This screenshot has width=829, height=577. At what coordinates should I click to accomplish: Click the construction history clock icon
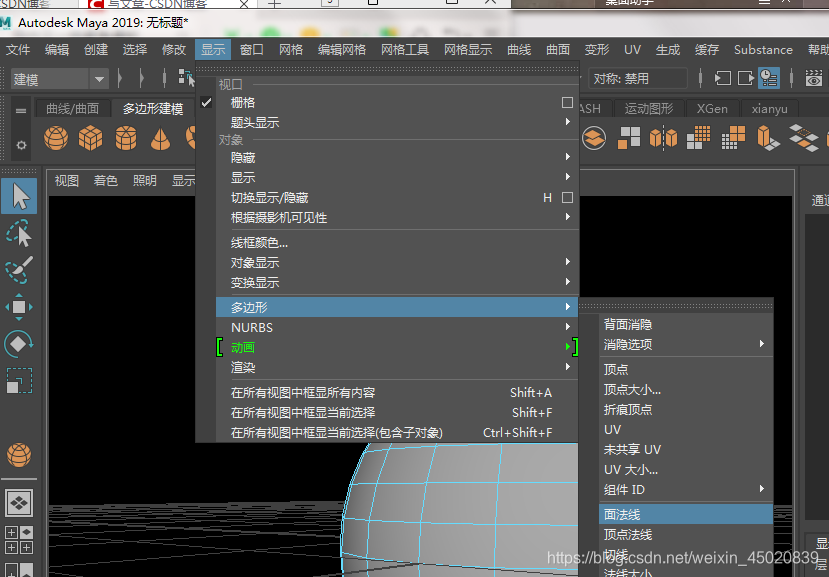coord(769,79)
